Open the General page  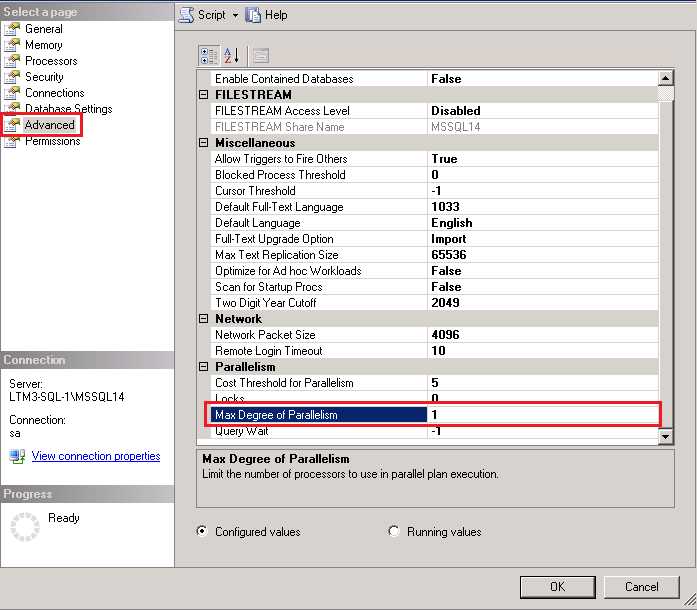point(43,29)
